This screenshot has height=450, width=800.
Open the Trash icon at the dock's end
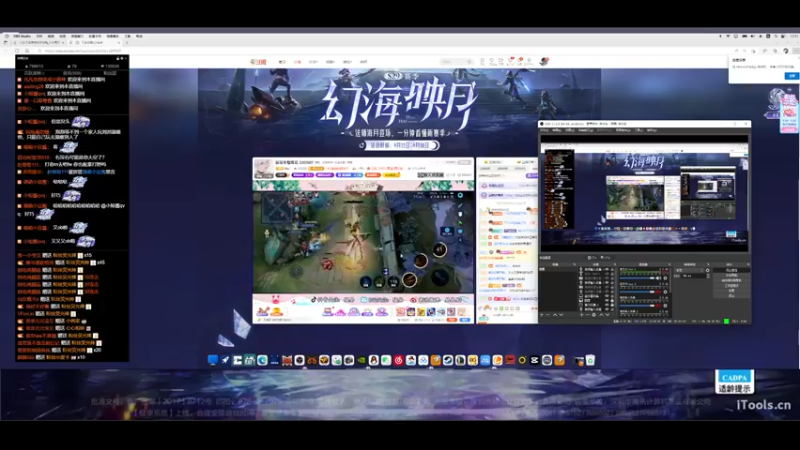[x=590, y=360]
